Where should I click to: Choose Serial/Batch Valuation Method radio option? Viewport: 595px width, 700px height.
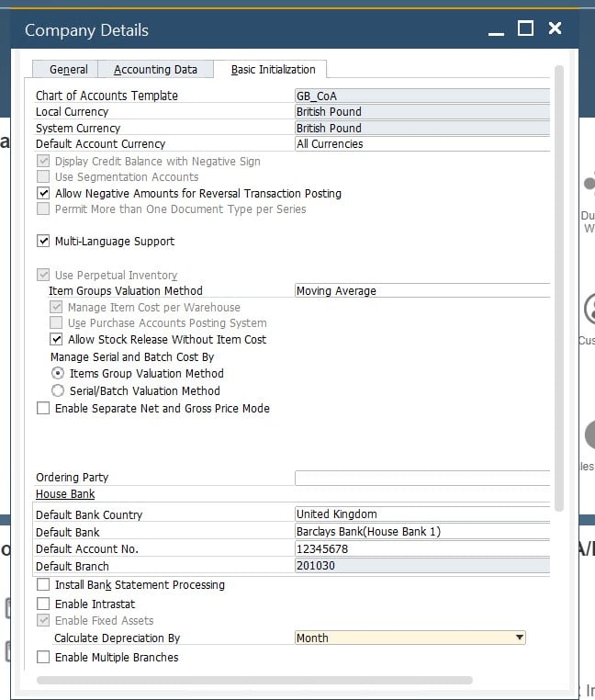point(58,390)
